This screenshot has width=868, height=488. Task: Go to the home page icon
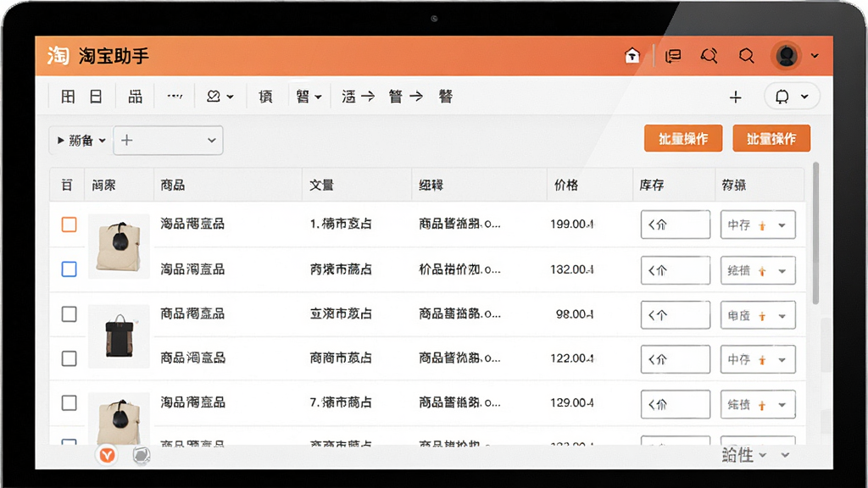pos(632,55)
